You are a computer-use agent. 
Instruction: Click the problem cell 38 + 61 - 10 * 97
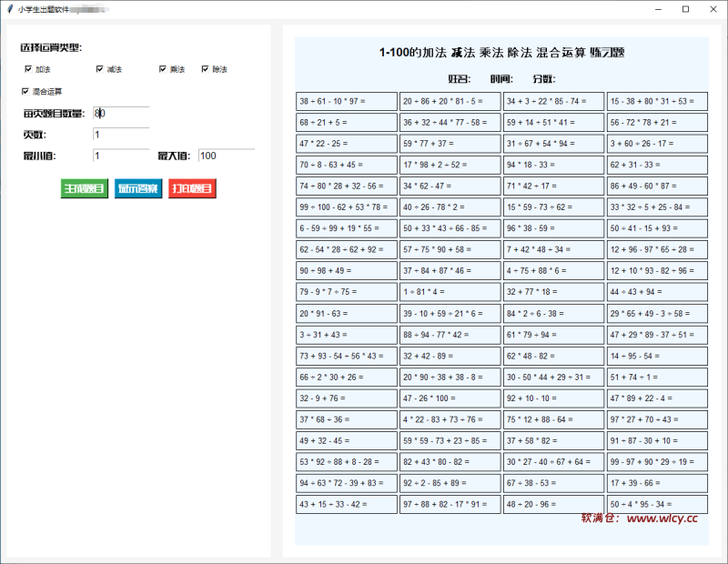click(348, 100)
